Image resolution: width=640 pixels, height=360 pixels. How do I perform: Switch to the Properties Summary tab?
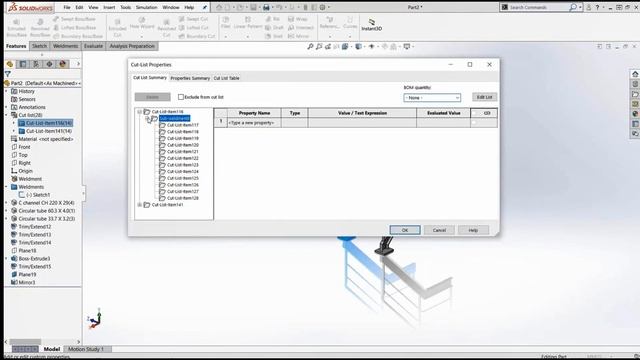(x=190, y=78)
